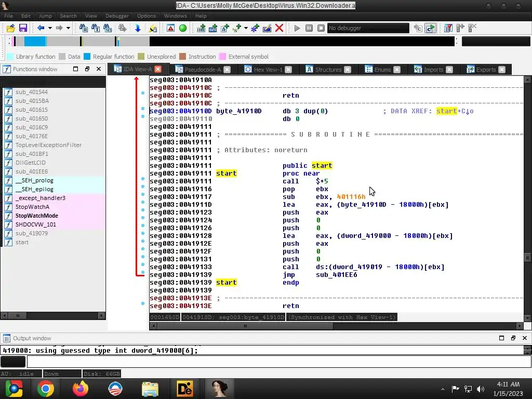Open the Jump menu
532x399 pixels.
(45, 16)
